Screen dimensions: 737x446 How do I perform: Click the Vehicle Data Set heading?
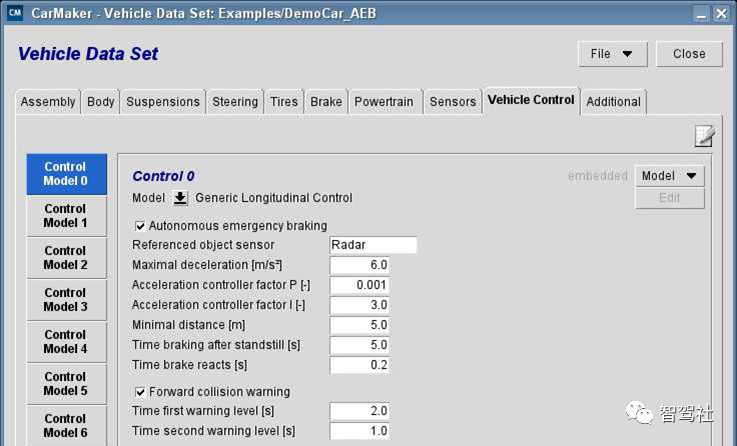pyautogui.click(x=88, y=54)
